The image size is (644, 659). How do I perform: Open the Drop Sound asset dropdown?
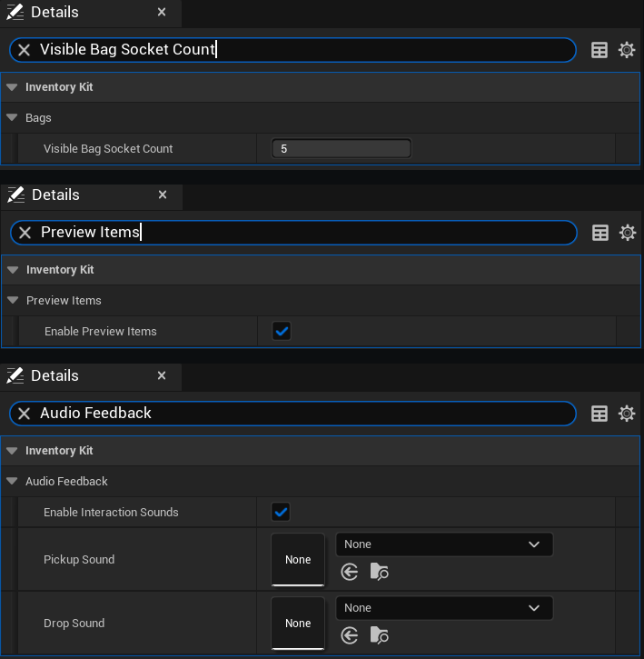pyautogui.click(x=444, y=608)
